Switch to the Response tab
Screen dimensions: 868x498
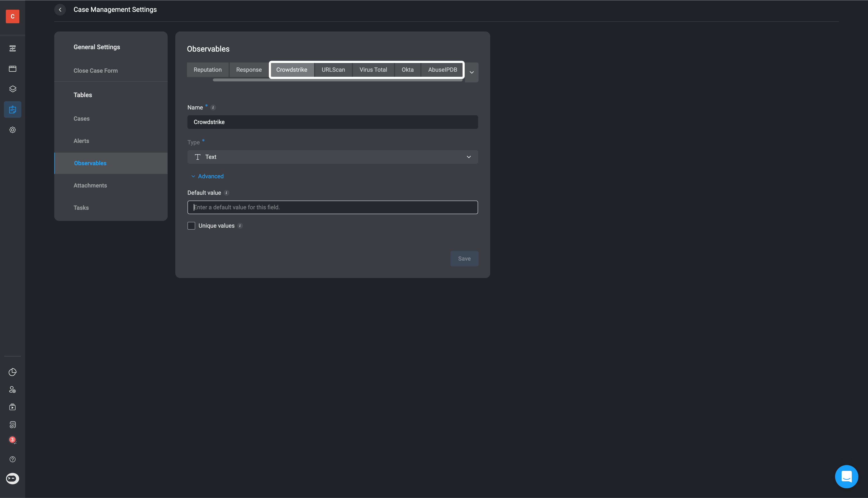(x=249, y=70)
